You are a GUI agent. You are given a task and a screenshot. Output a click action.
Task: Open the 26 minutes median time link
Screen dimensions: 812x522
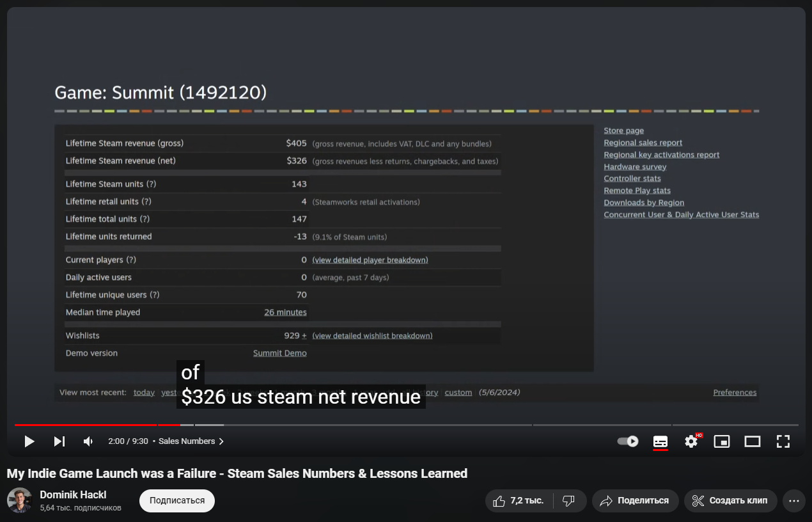(285, 313)
